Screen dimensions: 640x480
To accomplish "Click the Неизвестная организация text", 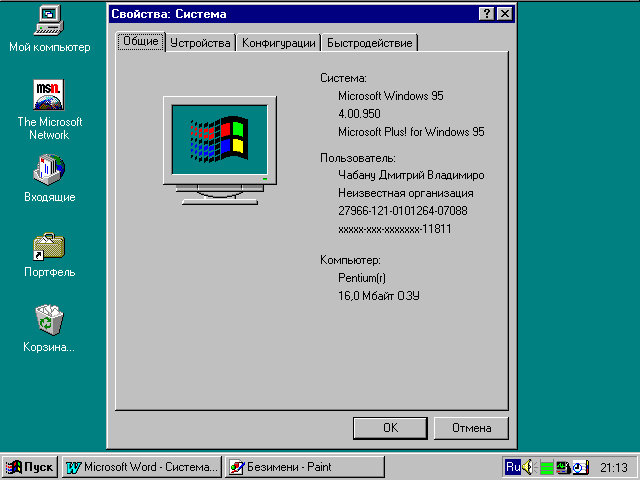I will [406, 193].
